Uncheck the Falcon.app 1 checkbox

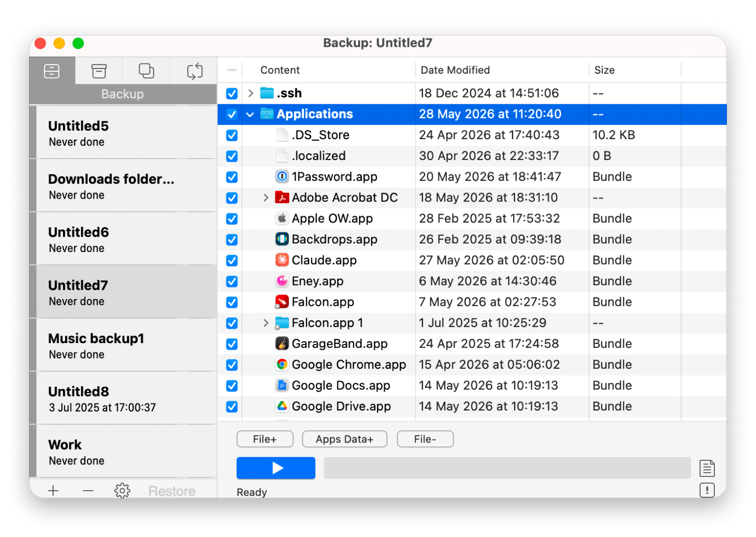[232, 323]
